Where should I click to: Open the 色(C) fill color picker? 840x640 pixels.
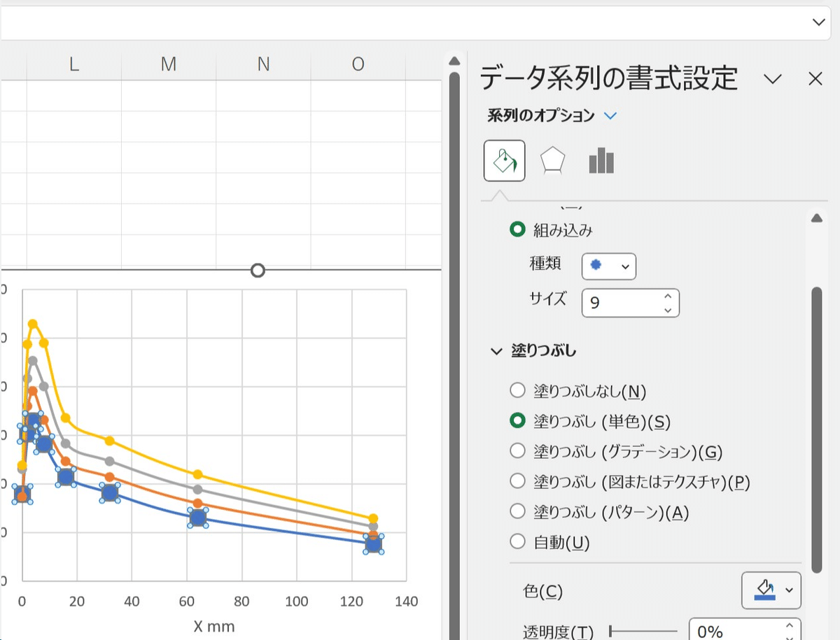771,590
